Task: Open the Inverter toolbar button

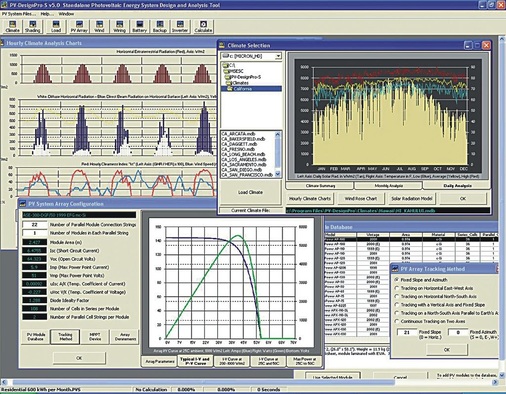Action: [180, 26]
